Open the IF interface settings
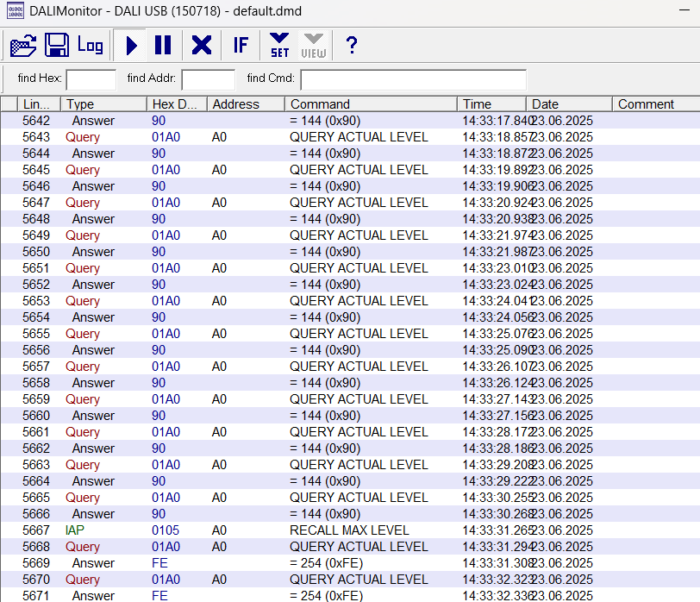Screen dimensions: 700x602 tap(241, 45)
